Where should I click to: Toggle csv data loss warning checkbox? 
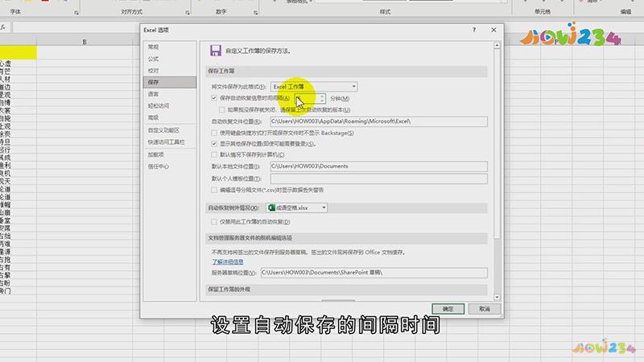(x=214, y=190)
